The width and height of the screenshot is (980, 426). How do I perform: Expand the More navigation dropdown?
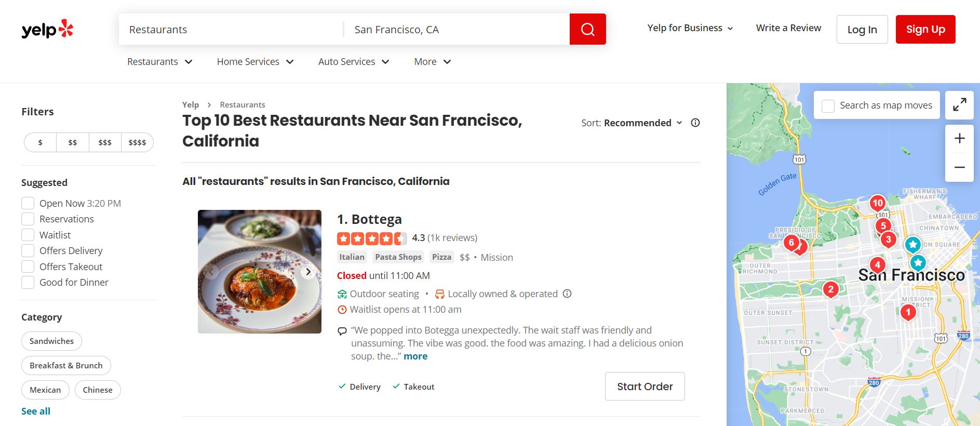(432, 61)
